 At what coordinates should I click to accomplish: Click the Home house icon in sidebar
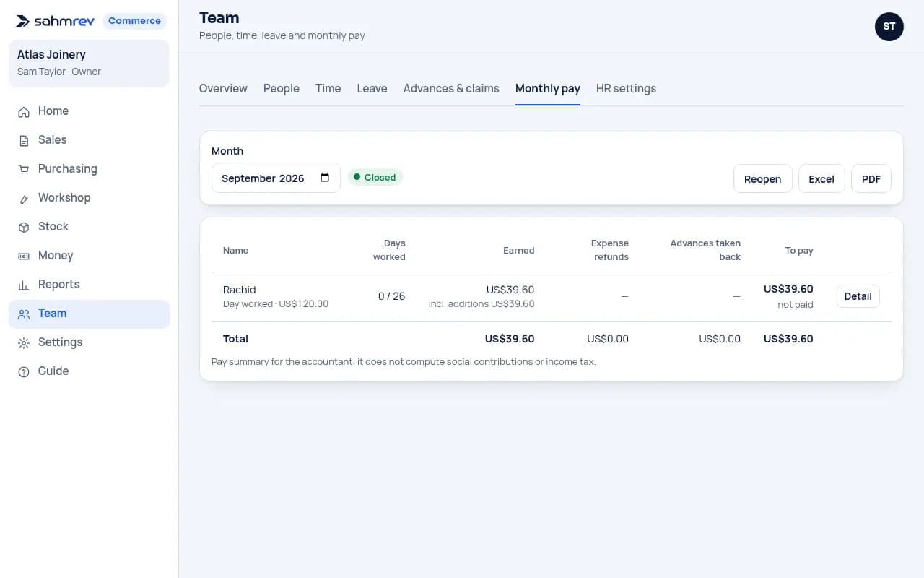24,111
